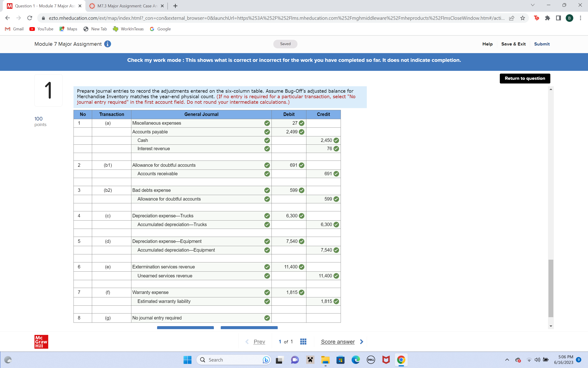The height and width of the screenshot is (368, 588).
Task: Share this page via share icon
Action: (x=512, y=18)
